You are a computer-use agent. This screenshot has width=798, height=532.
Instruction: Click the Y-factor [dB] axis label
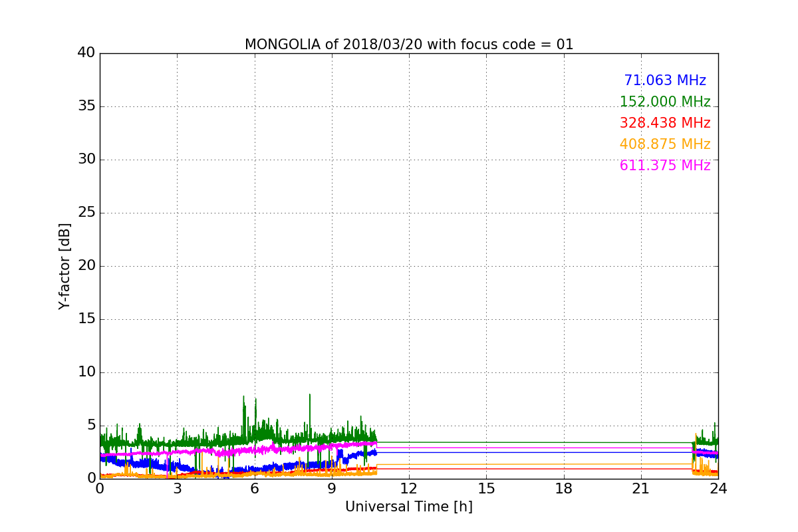(65, 266)
